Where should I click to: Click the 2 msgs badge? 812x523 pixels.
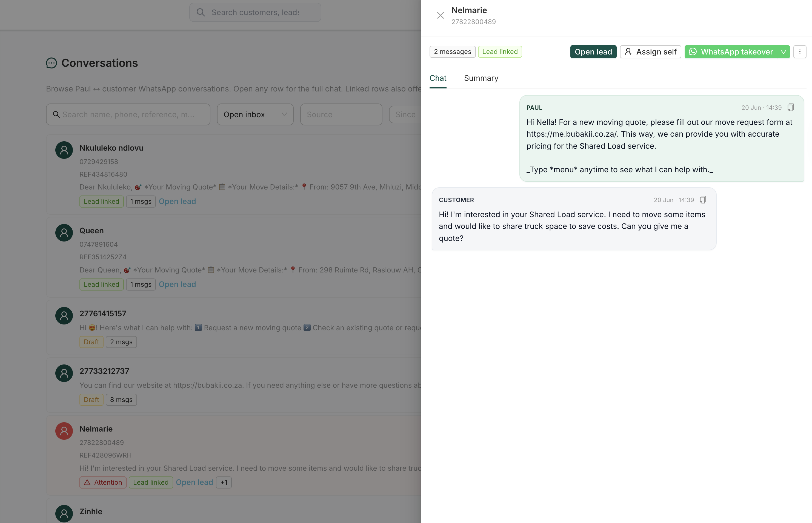point(121,342)
